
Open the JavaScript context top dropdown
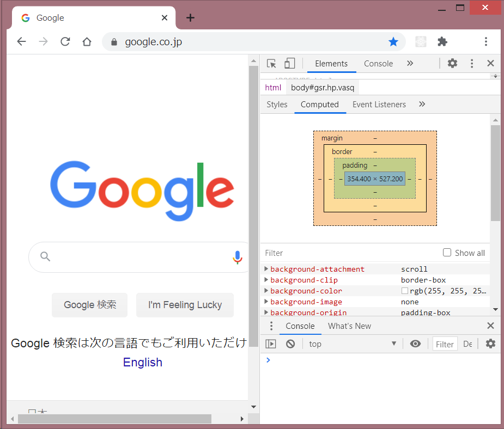coord(352,344)
